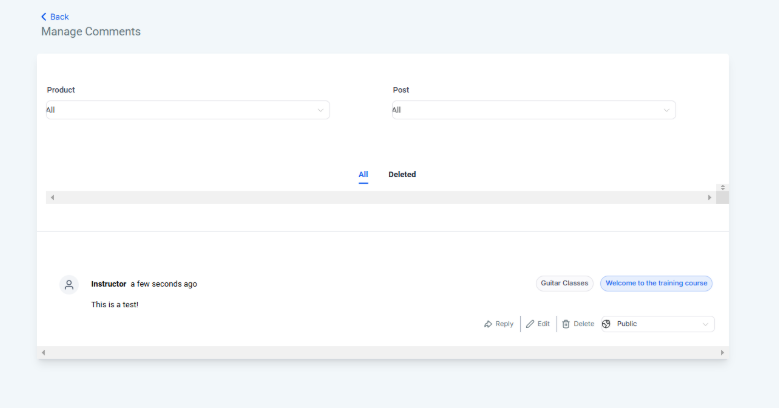Click the bottom horizontal scrollbar track
Screen dimensions: 779x408
[x=380, y=353]
